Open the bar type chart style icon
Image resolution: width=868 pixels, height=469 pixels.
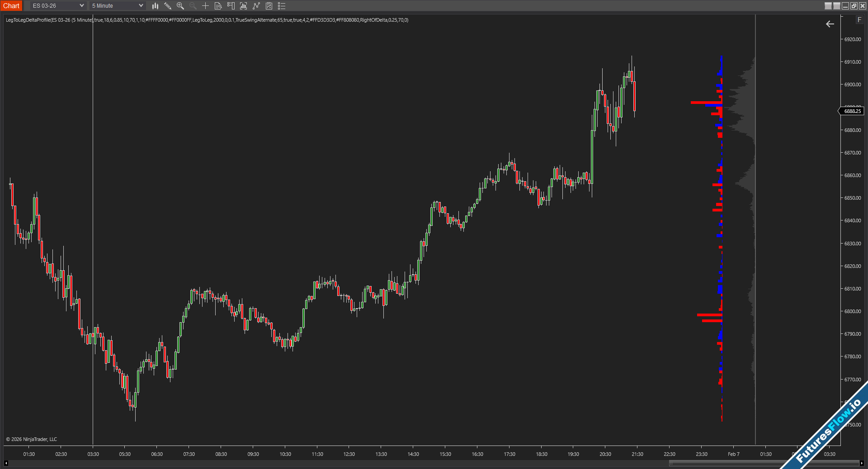click(x=155, y=6)
